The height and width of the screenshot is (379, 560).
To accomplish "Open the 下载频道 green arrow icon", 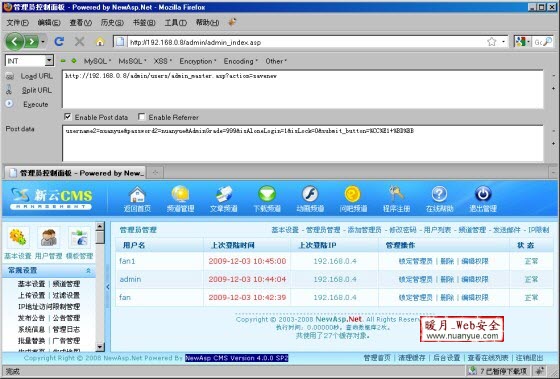I will (x=267, y=195).
